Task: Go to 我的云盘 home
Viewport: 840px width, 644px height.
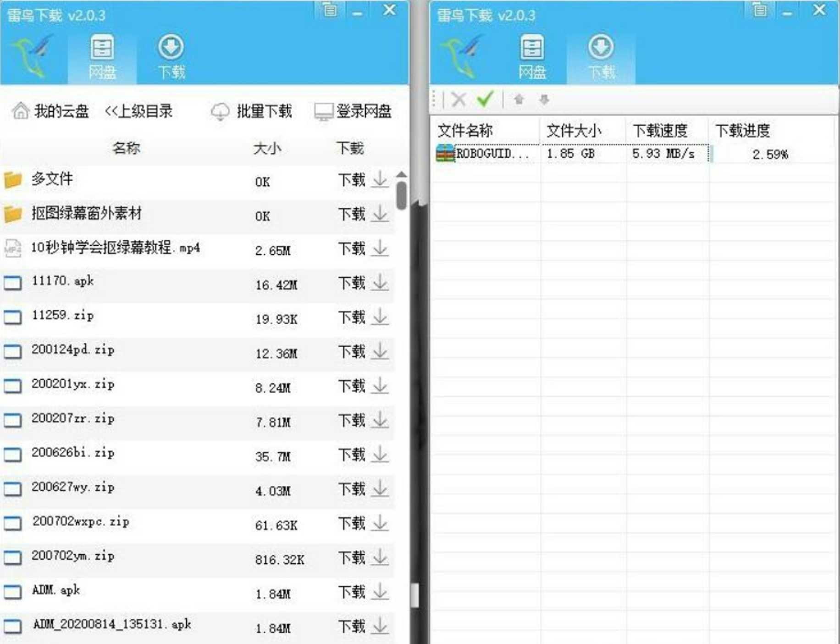Action: [50, 111]
